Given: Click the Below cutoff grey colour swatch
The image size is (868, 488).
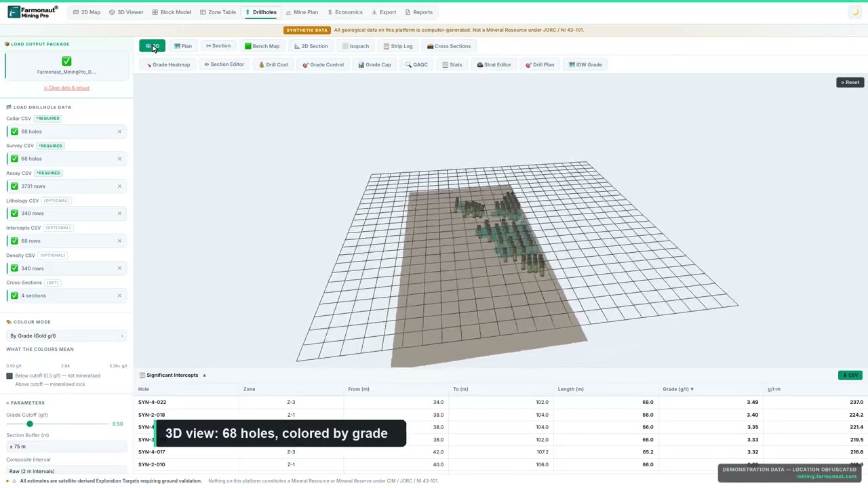Looking at the screenshot, I should [x=9, y=375].
